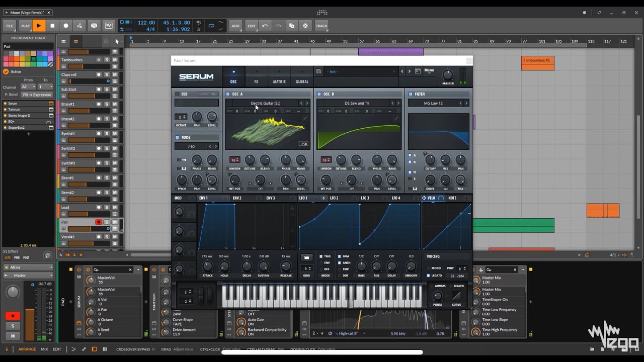Open the LFO shape folder icon

pos(306,257)
